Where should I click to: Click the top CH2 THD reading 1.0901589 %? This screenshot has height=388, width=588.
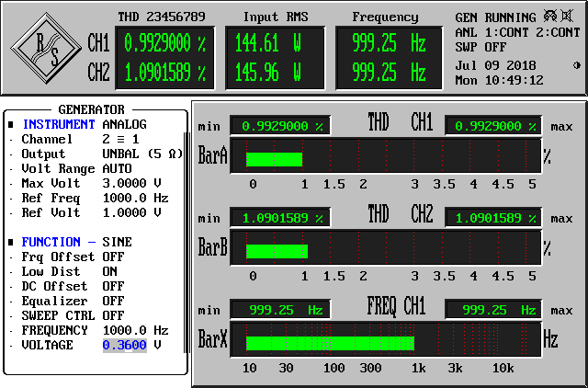click(x=164, y=73)
